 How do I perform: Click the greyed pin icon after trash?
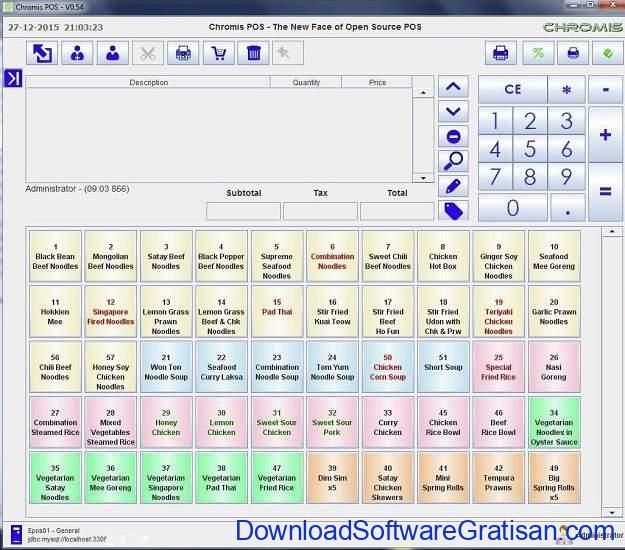pyautogui.click(x=288, y=53)
